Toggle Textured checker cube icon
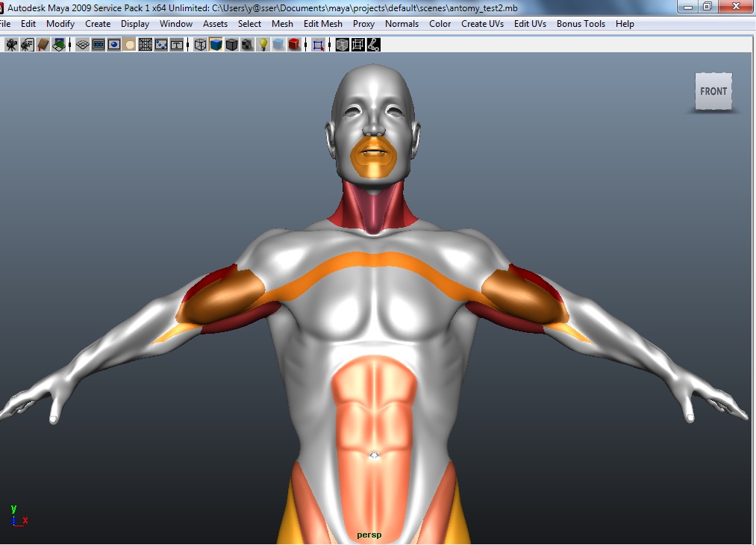Image resolution: width=756 pixels, height=545 pixels. click(247, 45)
